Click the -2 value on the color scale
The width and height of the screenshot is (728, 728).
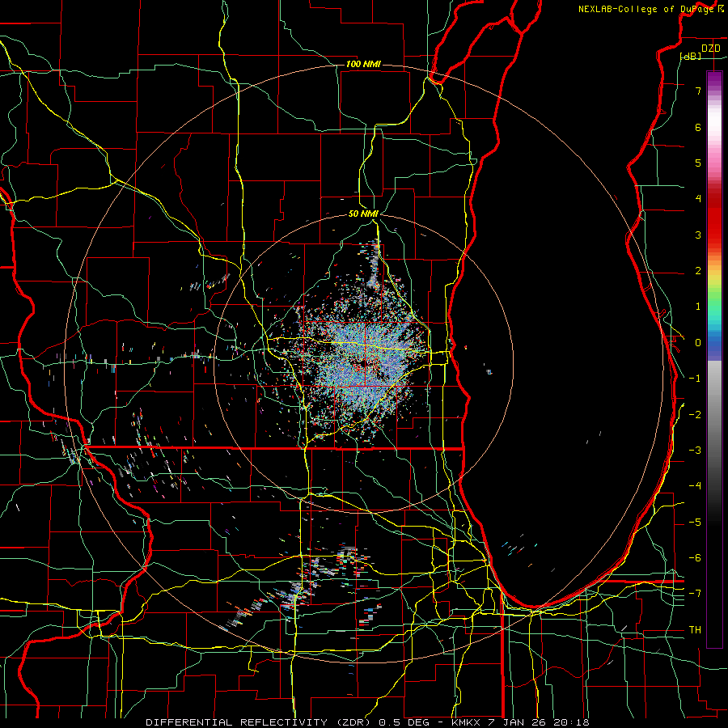click(695, 415)
